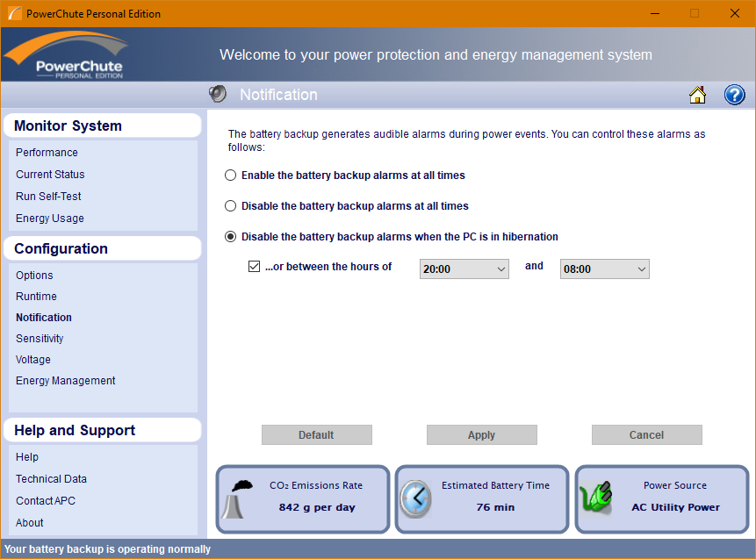The height and width of the screenshot is (559, 756).
Task: Click the Notification speaker icon
Action: pos(218,94)
